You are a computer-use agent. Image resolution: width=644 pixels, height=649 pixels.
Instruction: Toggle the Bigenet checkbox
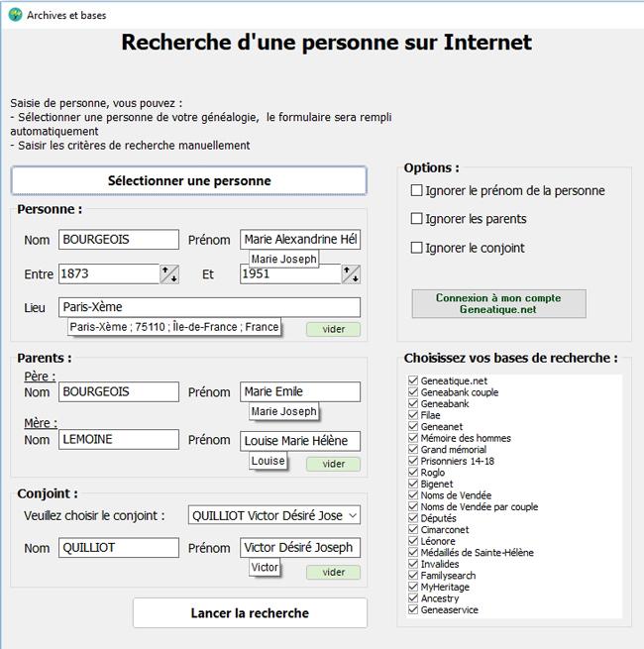[x=413, y=484]
